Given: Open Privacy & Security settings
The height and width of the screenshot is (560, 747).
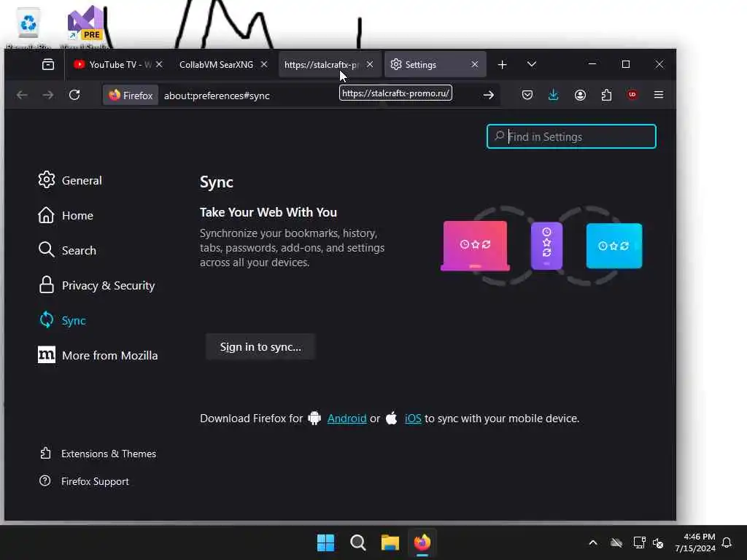Looking at the screenshot, I should coord(97,285).
